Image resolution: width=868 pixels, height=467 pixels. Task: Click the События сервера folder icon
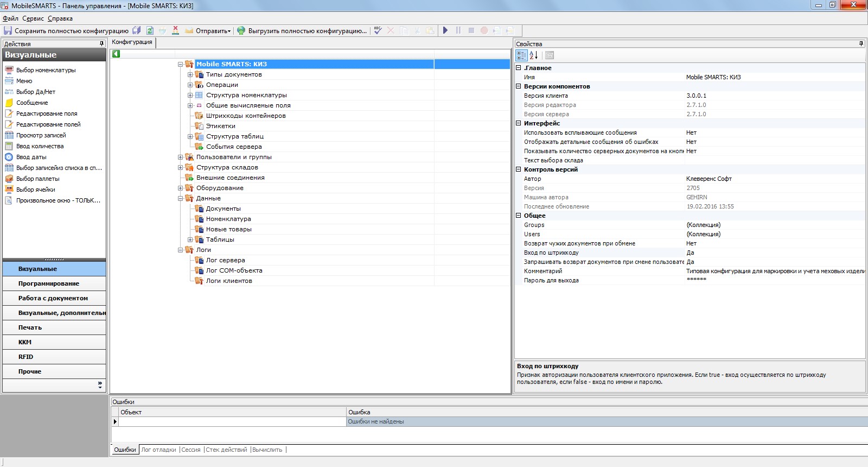[199, 147]
